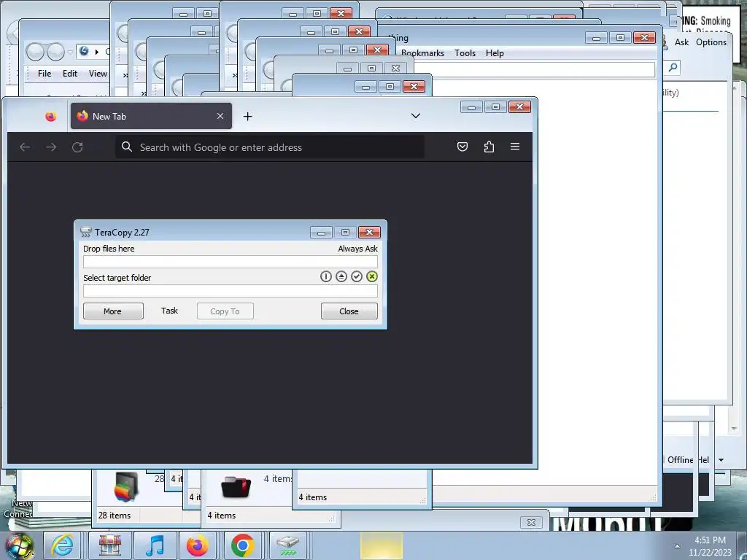Expand the list all tabs chevron
The image size is (747, 560).
point(415,116)
